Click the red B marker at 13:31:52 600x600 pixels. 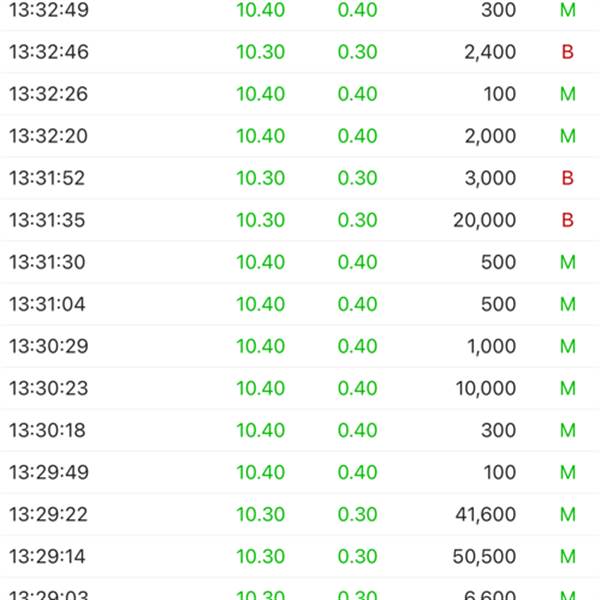567,178
